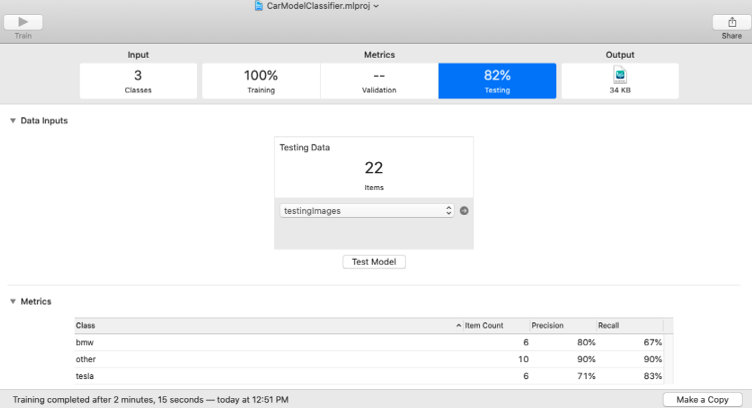
Task: Click the mlmodel output file icon
Action: coord(620,75)
